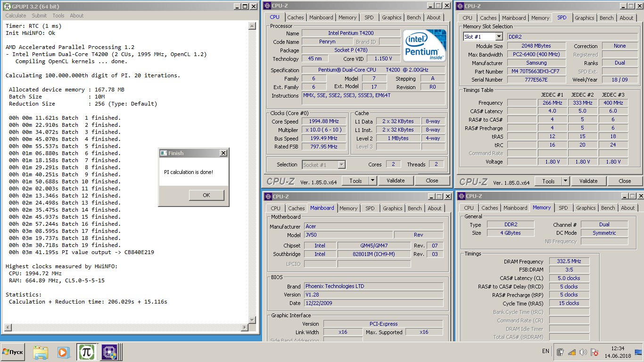Click Close button in CPU-Z SPD window

pyautogui.click(x=625, y=181)
